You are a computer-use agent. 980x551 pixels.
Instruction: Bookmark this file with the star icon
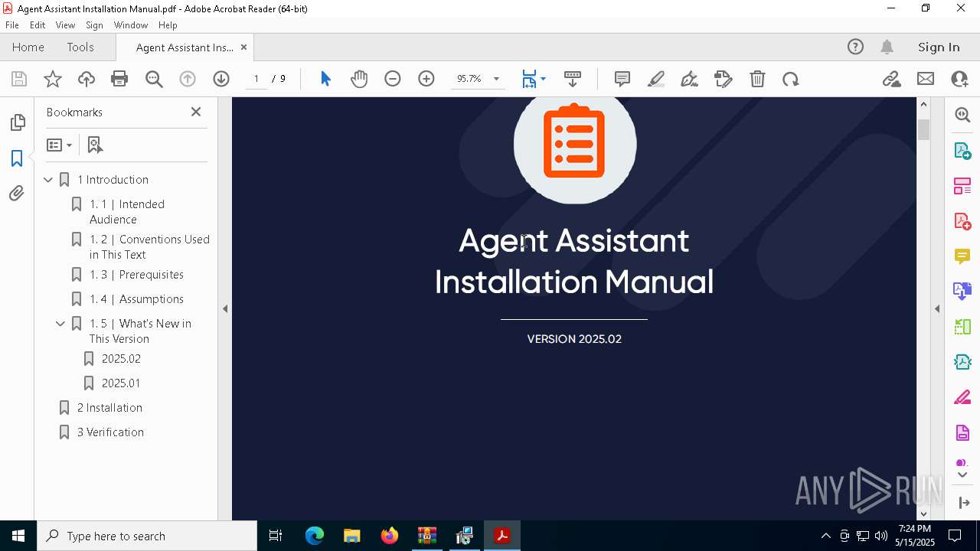[x=53, y=79]
